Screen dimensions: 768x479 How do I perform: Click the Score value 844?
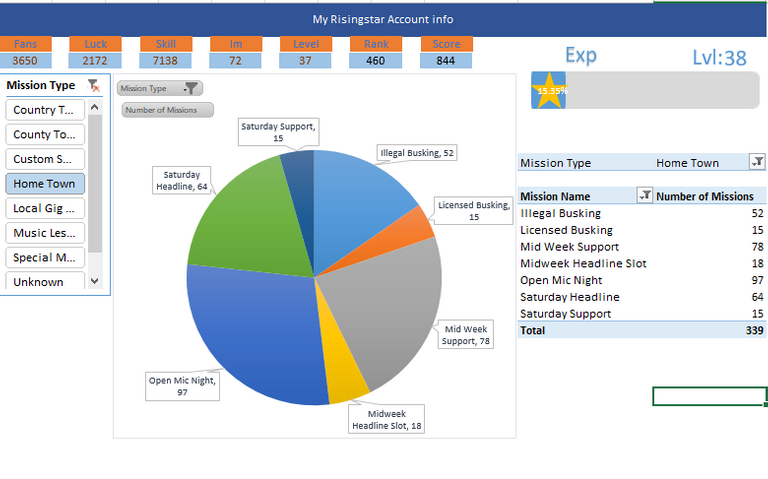(x=446, y=61)
